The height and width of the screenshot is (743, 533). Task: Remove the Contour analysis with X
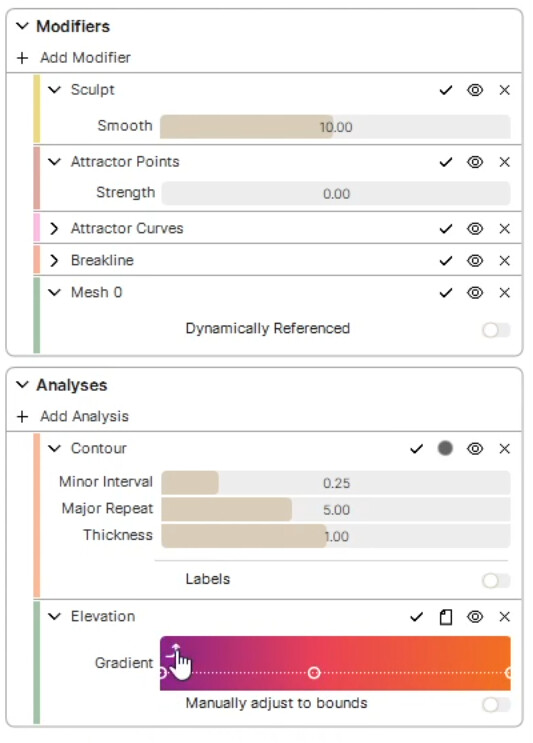coord(504,449)
